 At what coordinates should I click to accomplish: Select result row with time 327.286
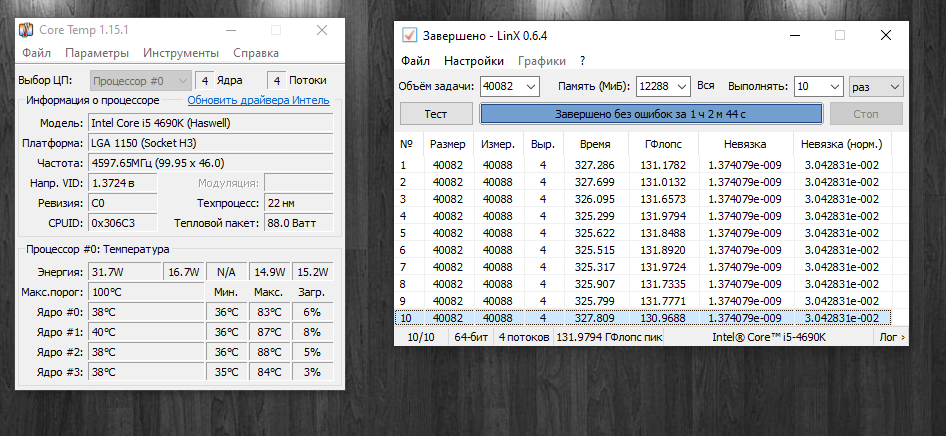point(643,165)
